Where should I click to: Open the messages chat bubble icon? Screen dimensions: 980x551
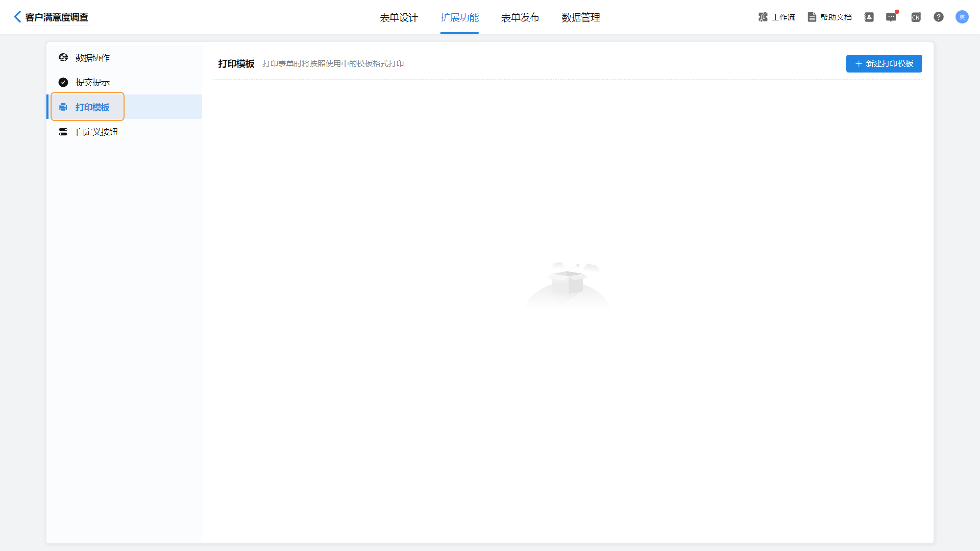click(x=891, y=17)
